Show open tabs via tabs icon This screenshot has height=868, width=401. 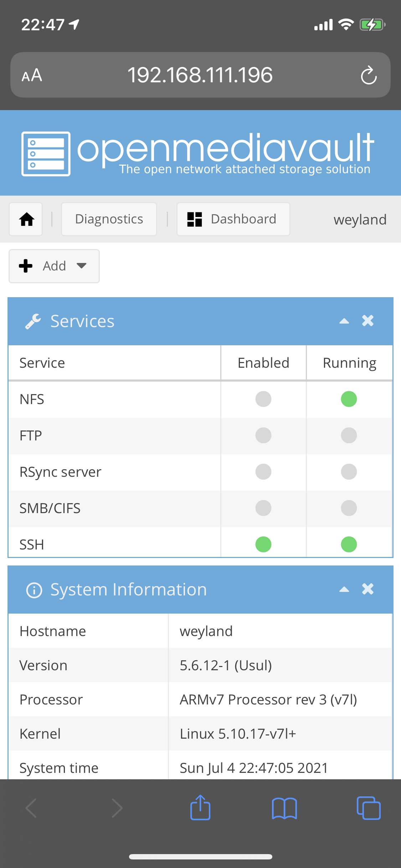pos(369,808)
